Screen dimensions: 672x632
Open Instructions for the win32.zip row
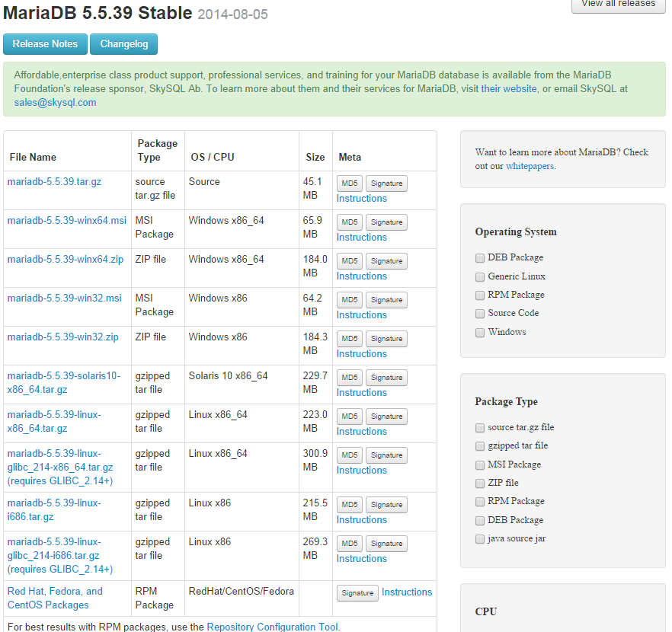[x=362, y=354]
